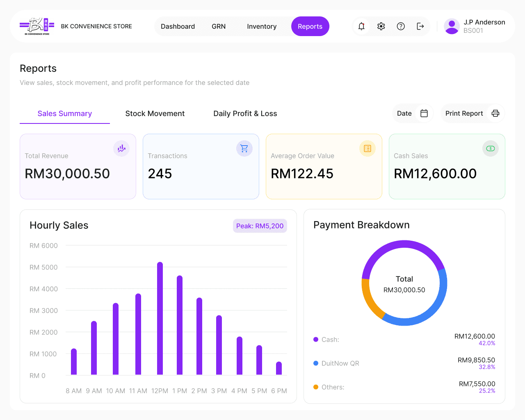The image size is (525, 420).
Task: Click the 12PM axis label
Action: tap(160, 391)
